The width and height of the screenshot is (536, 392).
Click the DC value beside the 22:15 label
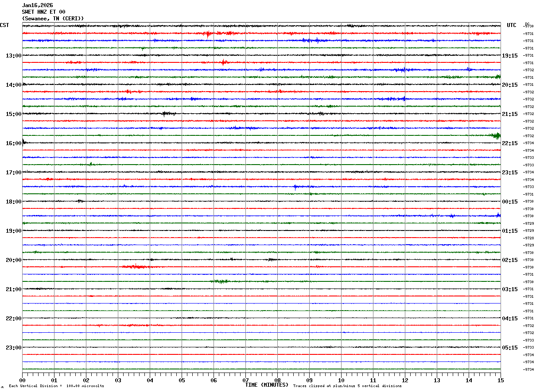(x=528, y=143)
